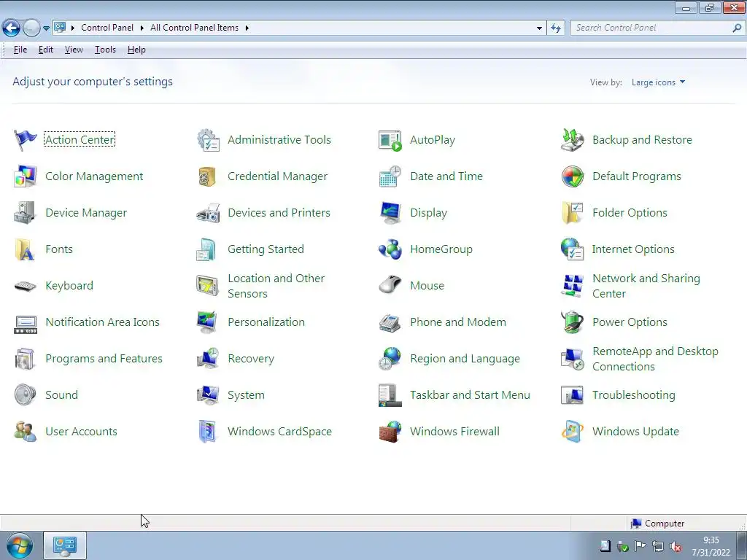
Task: Open the Windows CardSpace link
Action: tap(279, 432)
